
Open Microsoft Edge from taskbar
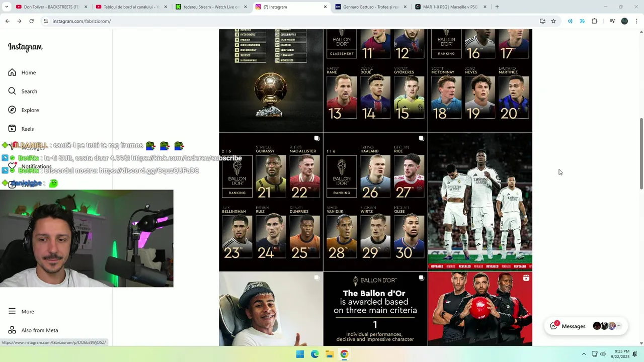click(x=315, y=354)
